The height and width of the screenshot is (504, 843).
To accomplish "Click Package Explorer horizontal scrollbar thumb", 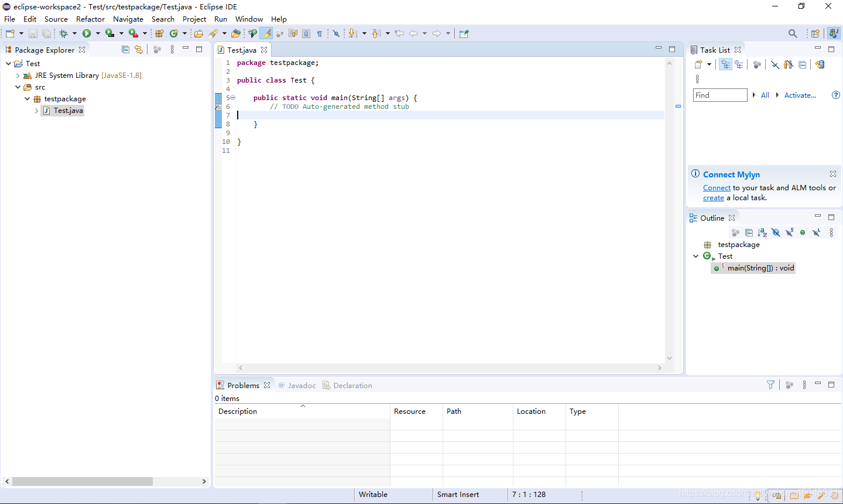I will (x=83, y=481).
